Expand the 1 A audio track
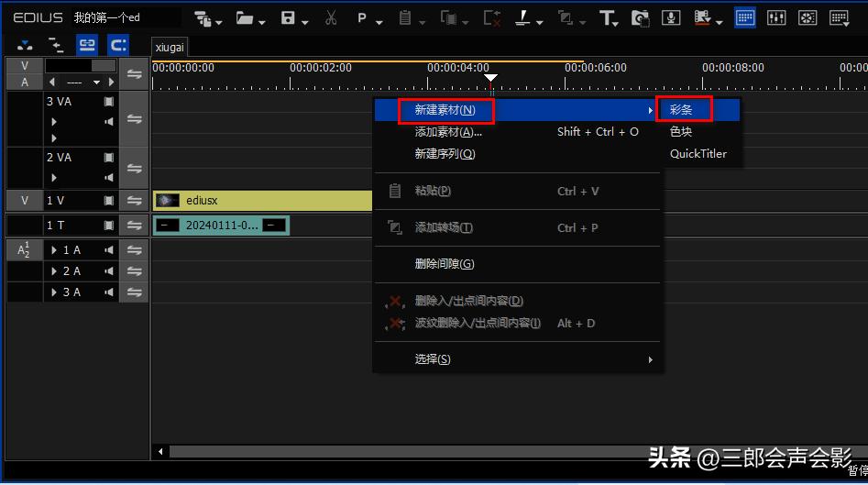This screenshot has height=485, width=868. [x=54, y=250]
